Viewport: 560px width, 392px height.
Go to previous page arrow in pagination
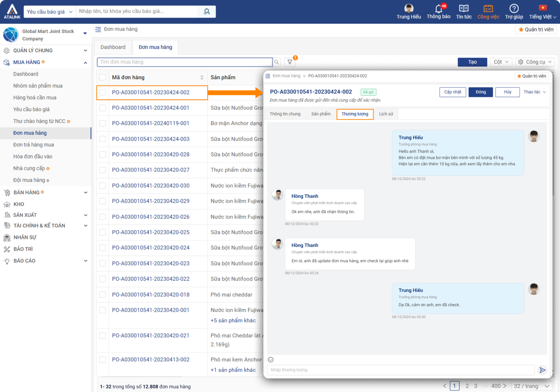coord(444,386)
